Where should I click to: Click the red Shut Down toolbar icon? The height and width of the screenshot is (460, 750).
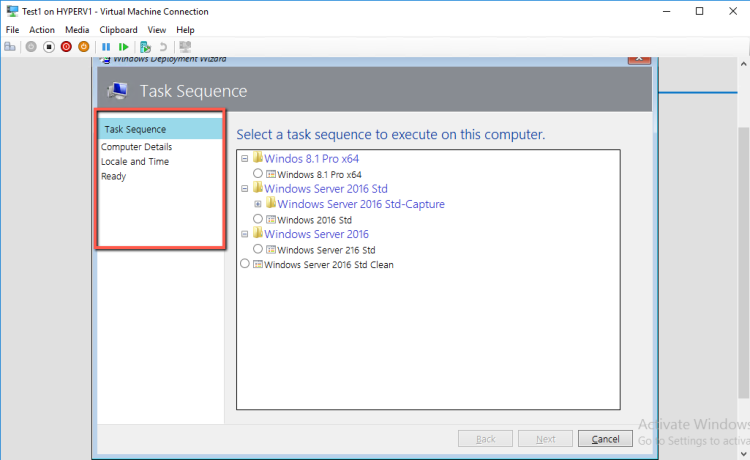(66, 47)
